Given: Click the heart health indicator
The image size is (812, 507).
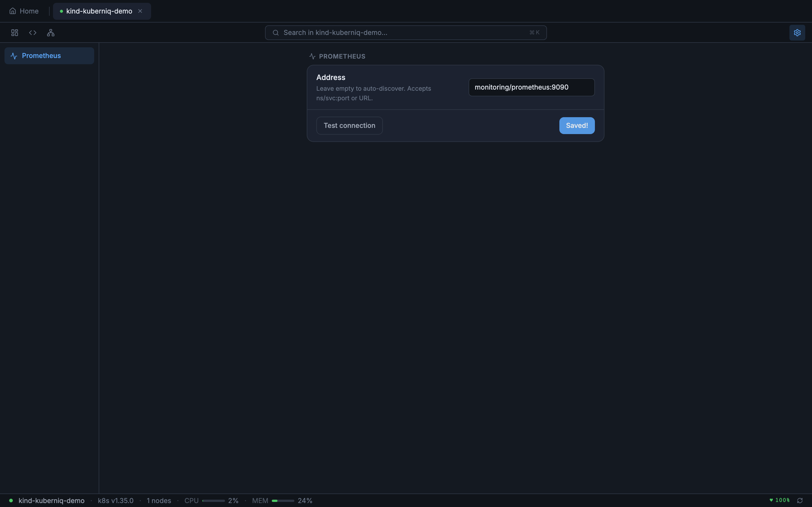Looking at the screenshot, I should tap(772, 500).
